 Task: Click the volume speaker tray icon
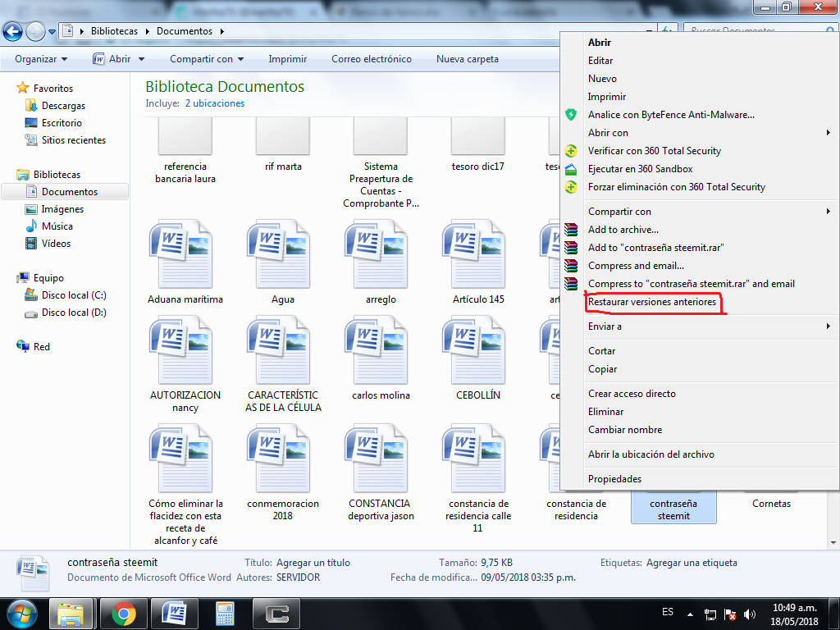point(750,614)
